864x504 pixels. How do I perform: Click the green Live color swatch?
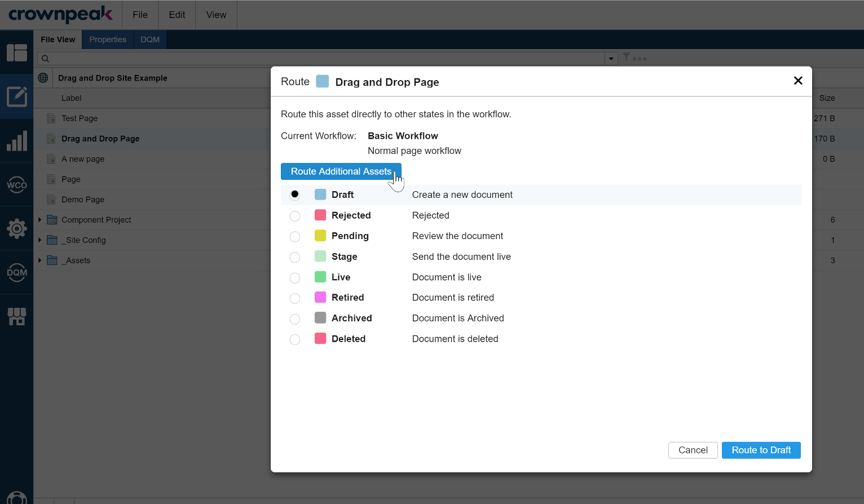[x=320, y=277]
